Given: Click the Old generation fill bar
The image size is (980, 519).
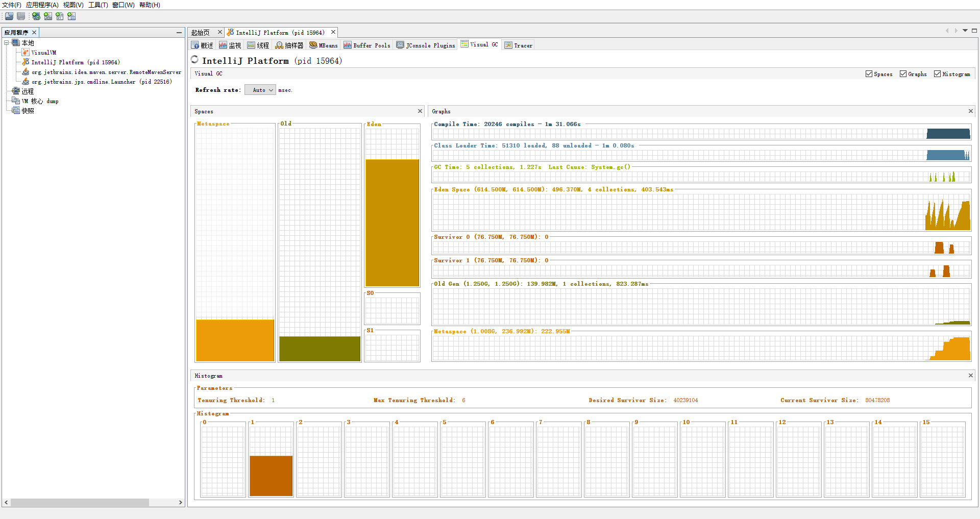Looking at the screenshot, I should tap(320, 349).
